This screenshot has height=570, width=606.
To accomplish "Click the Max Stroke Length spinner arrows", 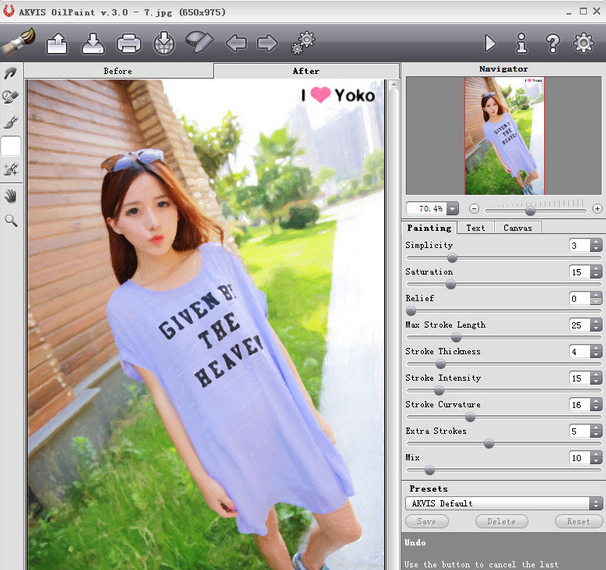I will 597,325.
